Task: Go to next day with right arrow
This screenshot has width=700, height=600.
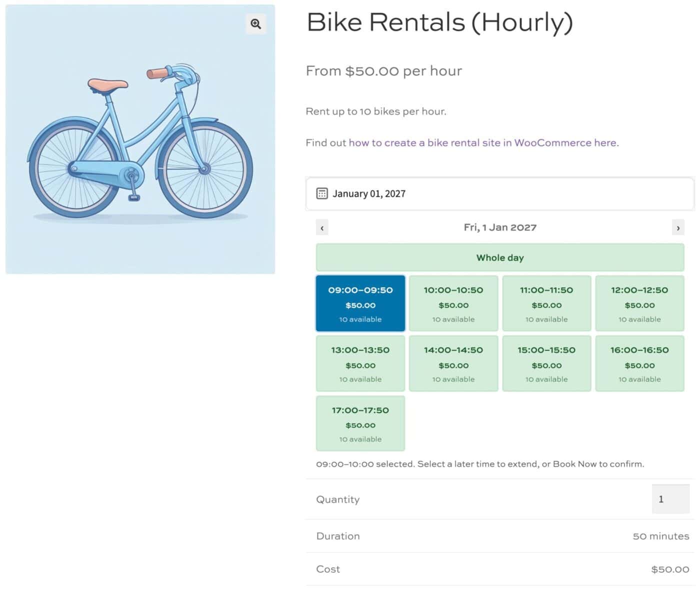Action: (678, 227)
